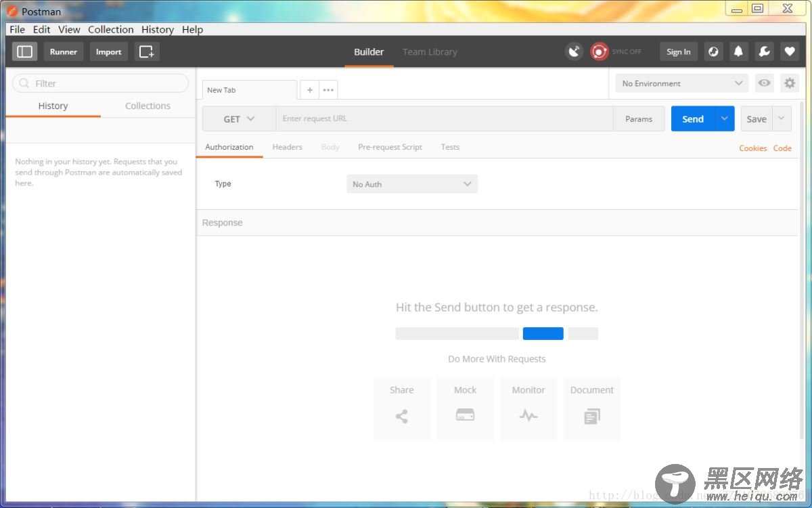Open the Edit menu
The height and width of the screenshot is (508, 812).
click(x=42, y=29)
